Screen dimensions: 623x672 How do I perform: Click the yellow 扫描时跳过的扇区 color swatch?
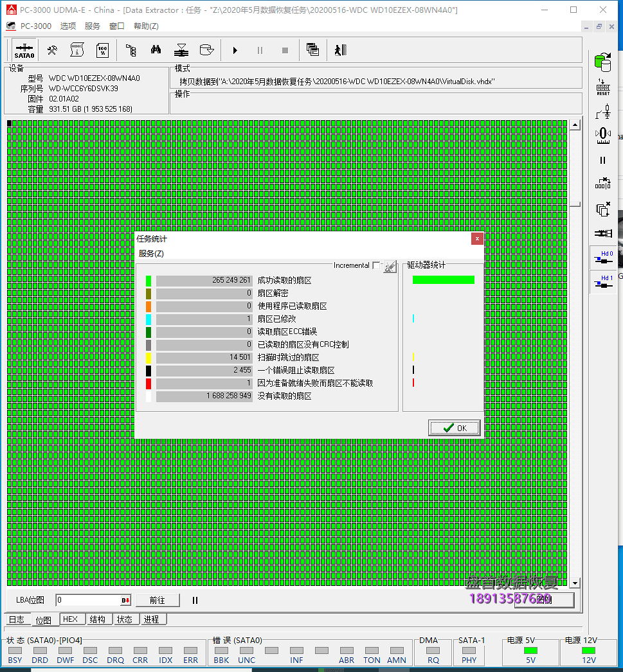click(149, 358)
